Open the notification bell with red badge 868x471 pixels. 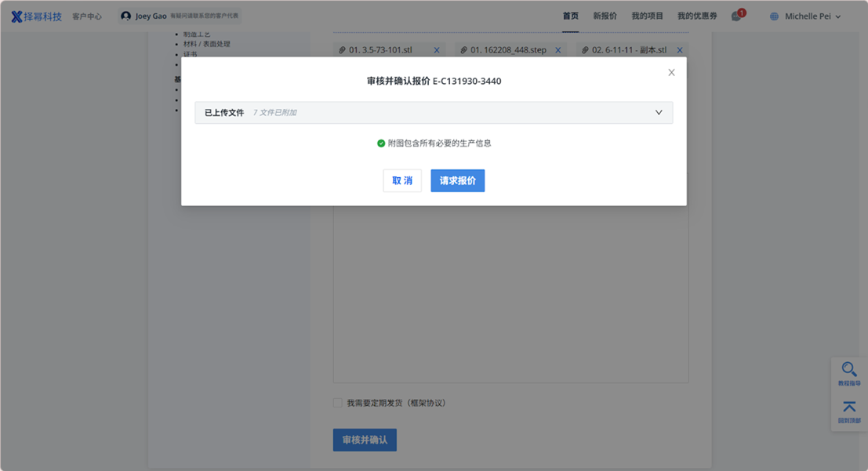[x=736, y=16]
